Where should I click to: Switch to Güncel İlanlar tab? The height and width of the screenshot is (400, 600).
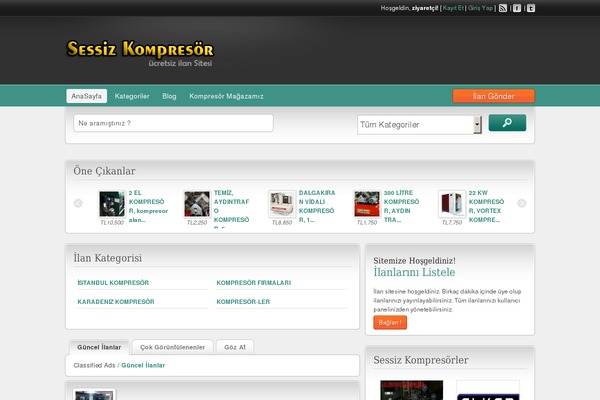click(99, 347)
